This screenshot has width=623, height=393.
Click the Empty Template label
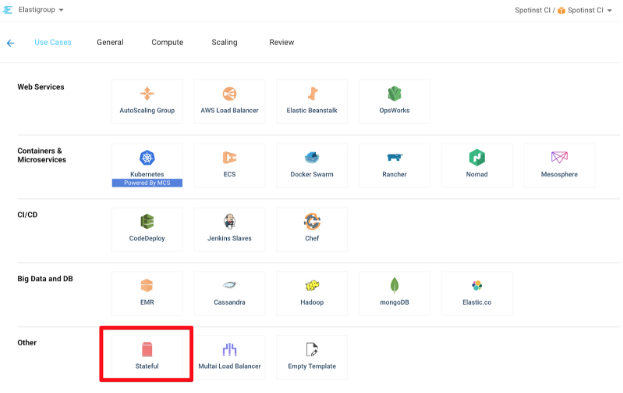[312, 366]
